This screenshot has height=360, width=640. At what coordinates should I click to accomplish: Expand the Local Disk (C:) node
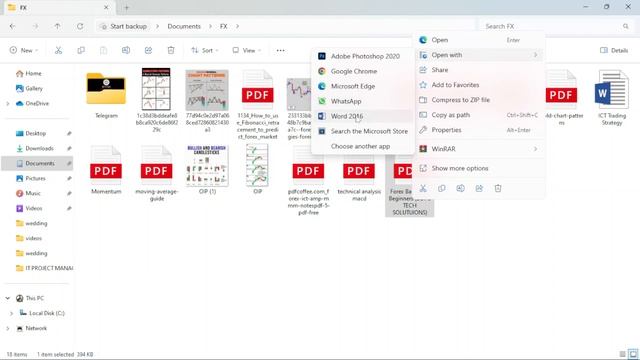(x=11, y=313)
